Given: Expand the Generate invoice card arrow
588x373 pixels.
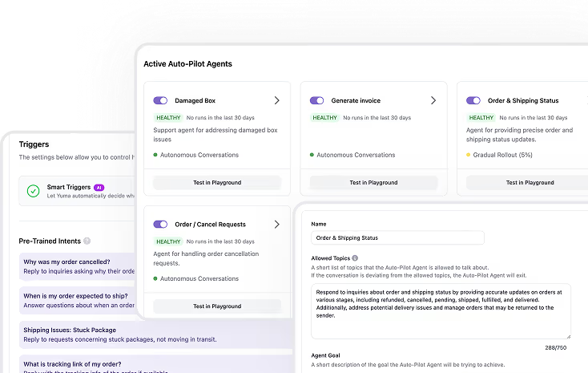Looking at the screenshot, I should [433, 100].
